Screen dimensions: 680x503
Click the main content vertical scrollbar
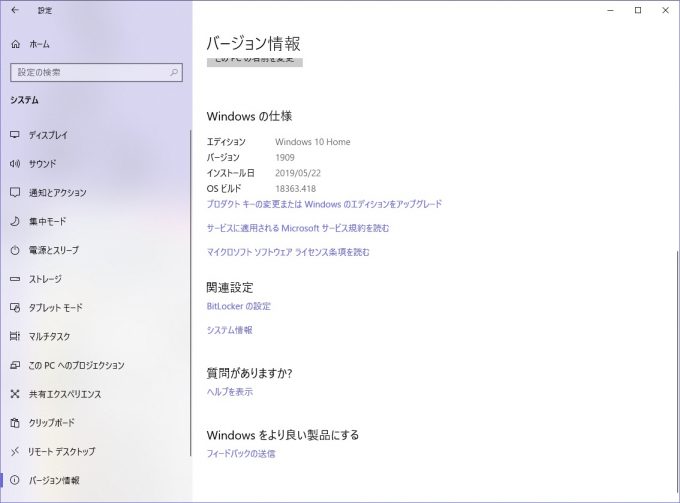[677, 373]
